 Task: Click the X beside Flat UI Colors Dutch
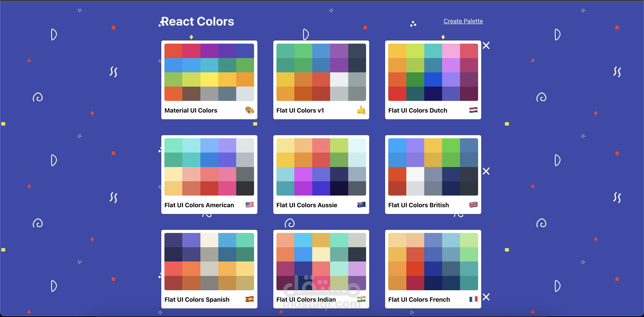tap(486, 46)
